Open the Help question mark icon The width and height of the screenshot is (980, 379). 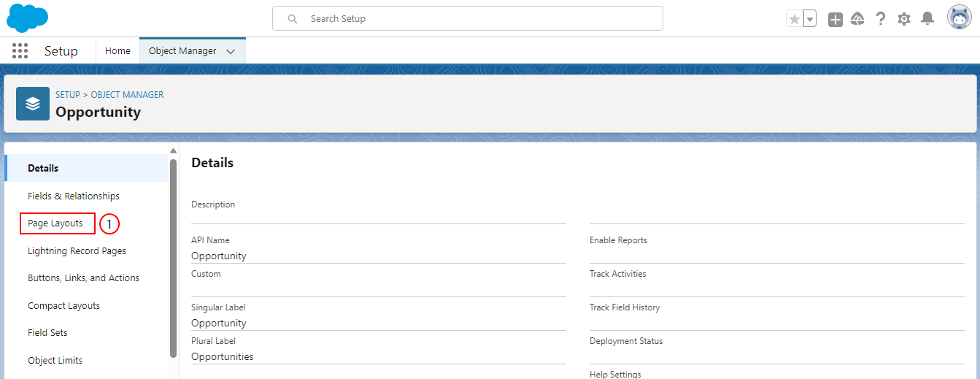tap(881, 19)
